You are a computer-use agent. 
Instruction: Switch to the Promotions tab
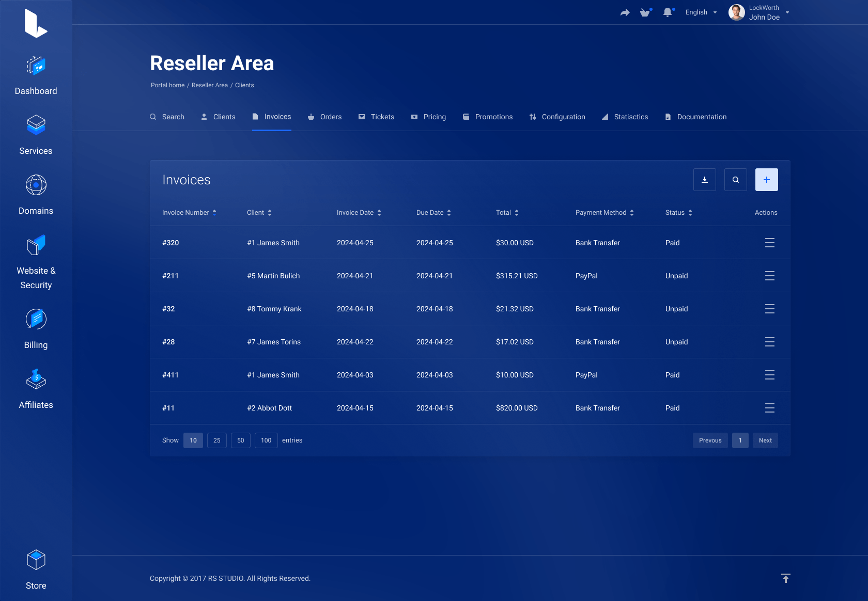pyautogui.click(x=488, y=117)
